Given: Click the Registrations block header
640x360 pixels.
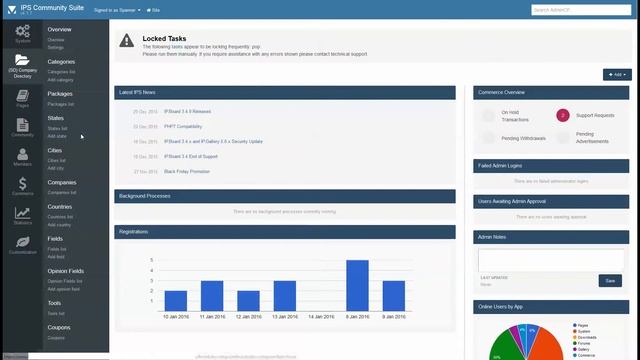Looking at the screenshot, I should click(285, 232).
